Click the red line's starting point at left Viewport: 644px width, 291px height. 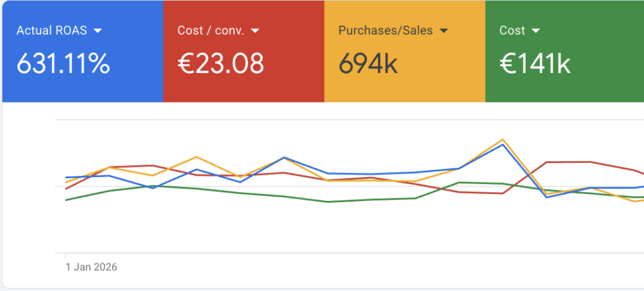coord(66,189)
